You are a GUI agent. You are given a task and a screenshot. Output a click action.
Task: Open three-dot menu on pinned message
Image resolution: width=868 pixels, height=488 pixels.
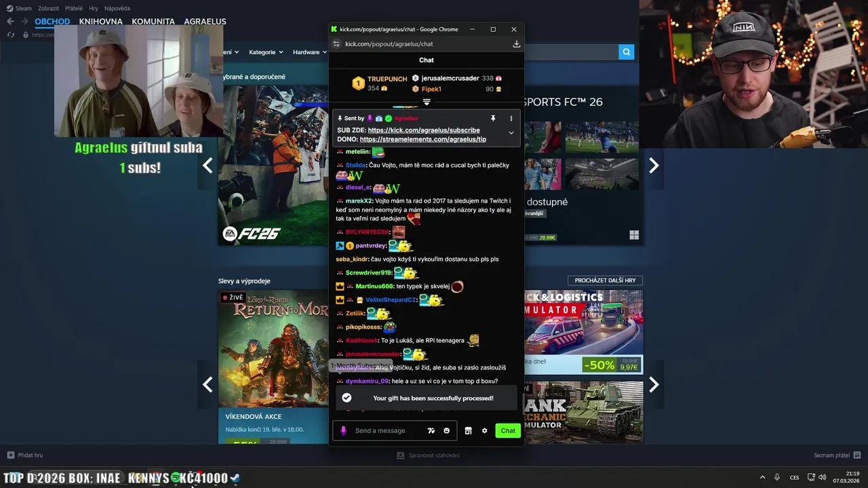511,119
